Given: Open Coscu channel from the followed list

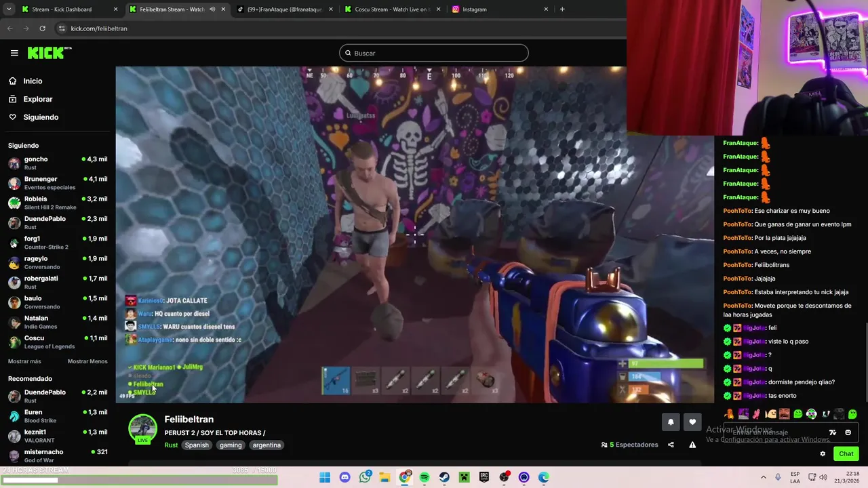Looking at the screenshot, I should tap(58, 342).
